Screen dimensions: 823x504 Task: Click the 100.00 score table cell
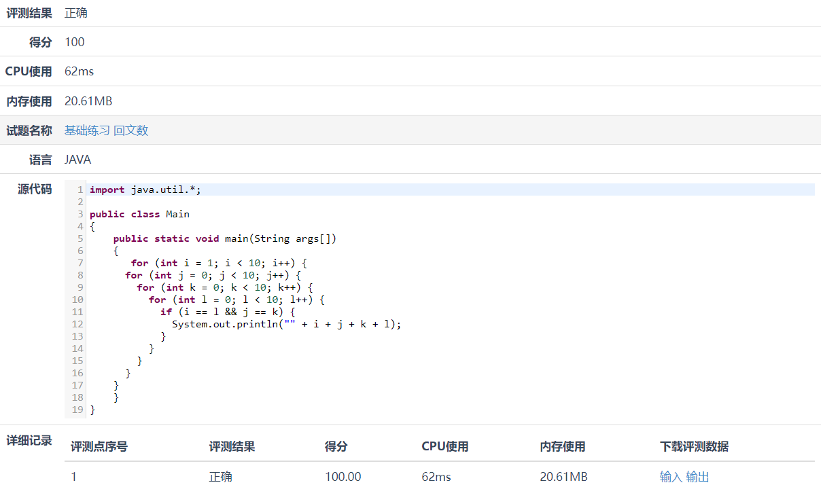[x=343, y=477]
